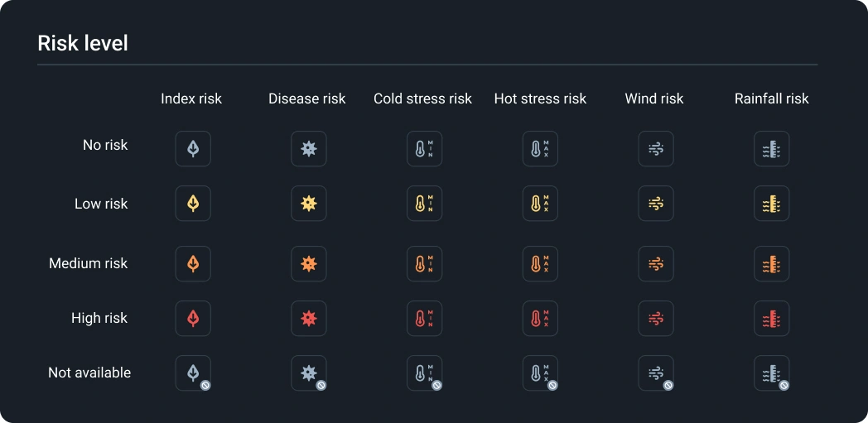Select the Not available Wind risk icon
Viewport: 868px width, 423px height.
[x=656, y=373]
